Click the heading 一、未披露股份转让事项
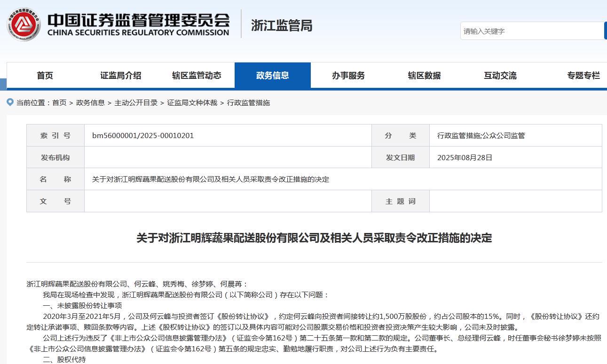 pos(82,305)
